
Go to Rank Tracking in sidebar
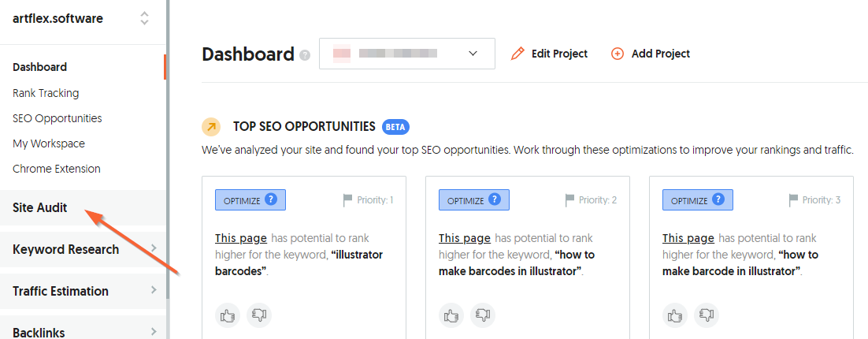(x=46, y=93)
